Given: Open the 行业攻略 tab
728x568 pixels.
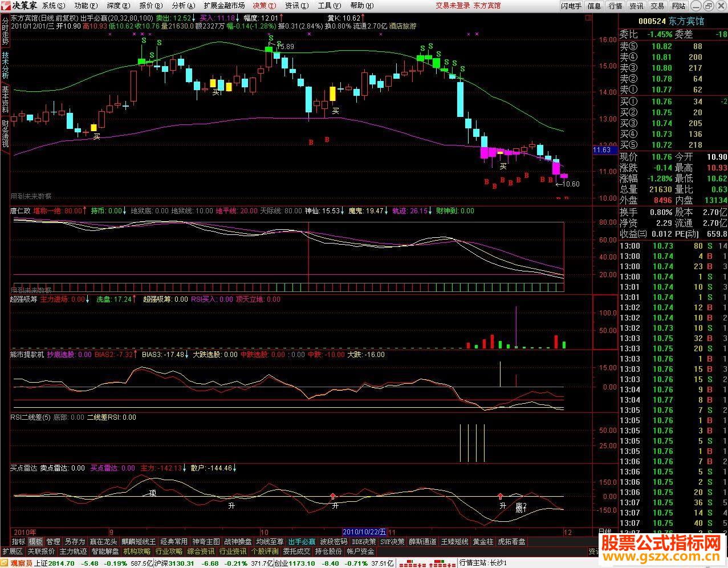Looking at the screenshot, I should click(169, 551).
